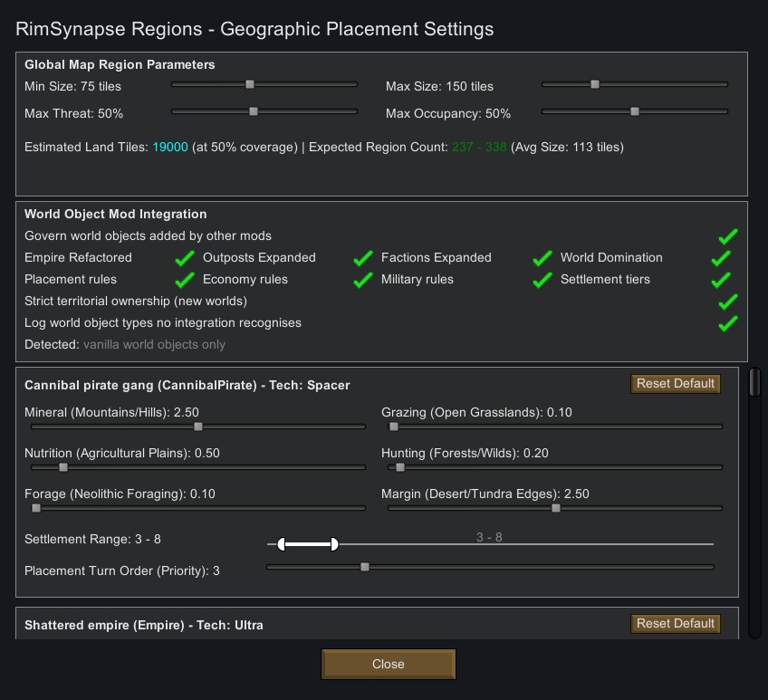Toggle Log world object types checkmark

[x=728, y=323]
